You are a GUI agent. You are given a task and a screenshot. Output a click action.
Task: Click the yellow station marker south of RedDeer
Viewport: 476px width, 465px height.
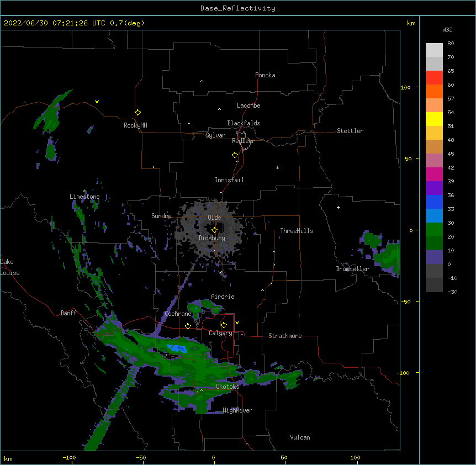tap(235, 155)
